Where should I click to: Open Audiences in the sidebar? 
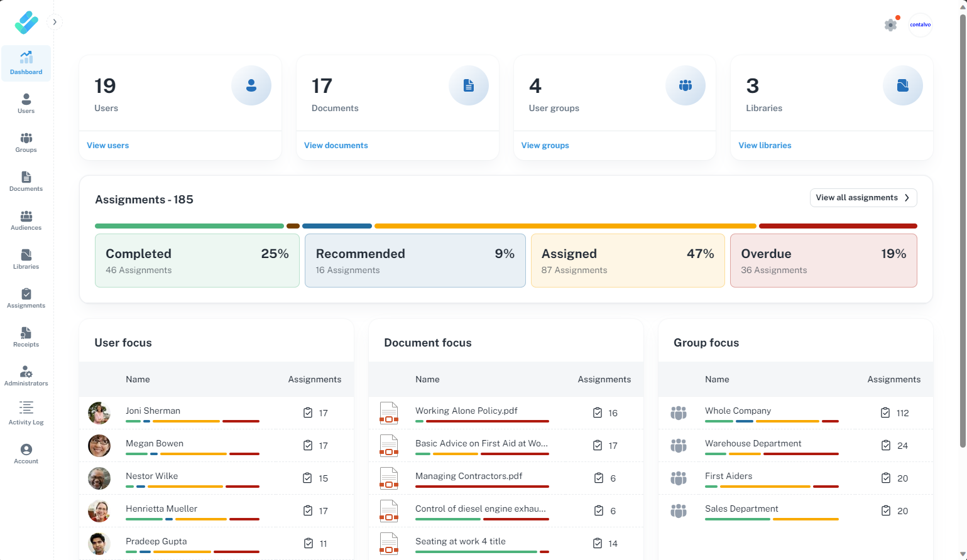26,220
